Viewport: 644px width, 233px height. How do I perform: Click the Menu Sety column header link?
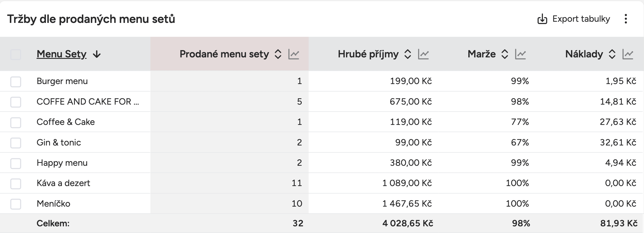click(x=61, y=54)
